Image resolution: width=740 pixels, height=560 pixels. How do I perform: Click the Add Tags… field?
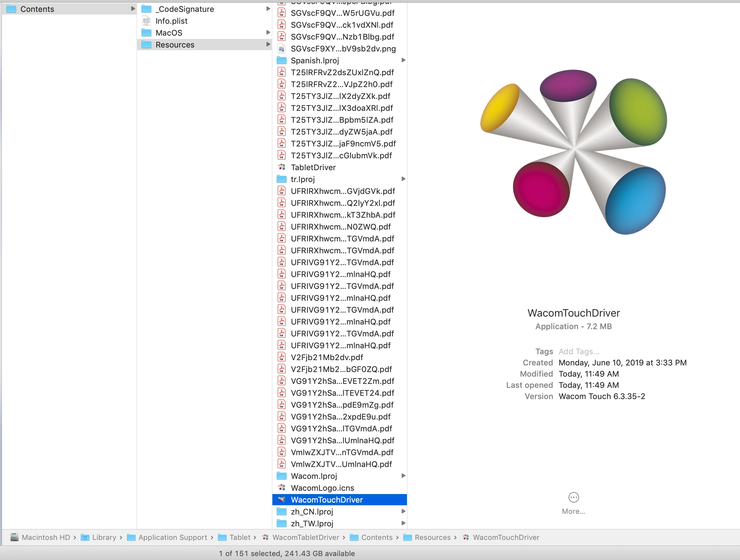click(x=579, y=351)
